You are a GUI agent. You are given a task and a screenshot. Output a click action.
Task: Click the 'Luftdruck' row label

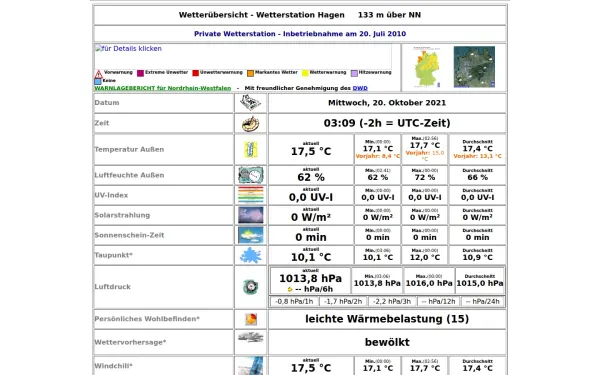coord(112,287)
